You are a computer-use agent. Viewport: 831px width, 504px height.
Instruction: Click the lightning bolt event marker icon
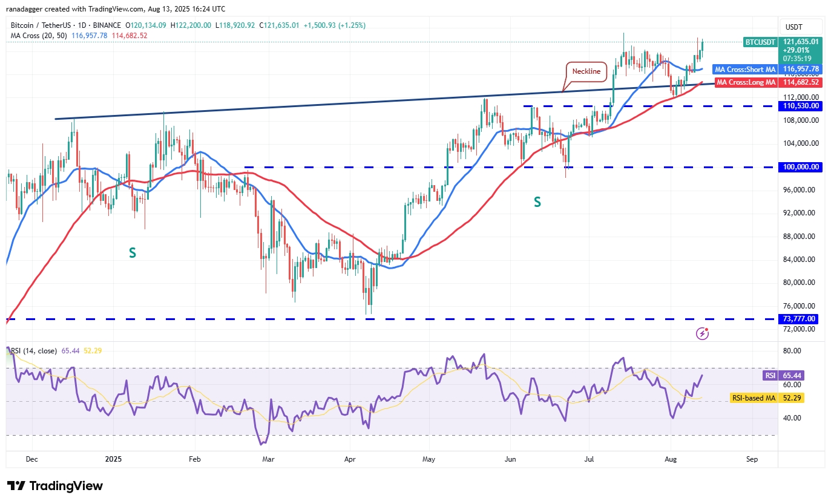tap(702, 333)
